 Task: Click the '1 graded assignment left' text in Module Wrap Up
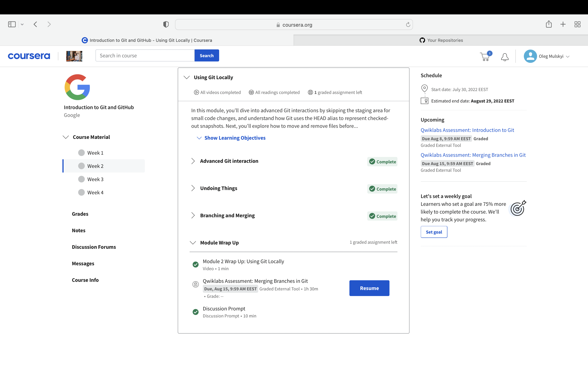(373, 242)
